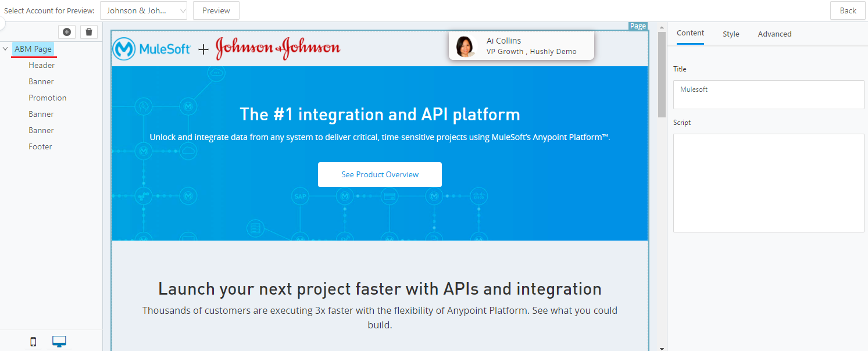Open the Content tab
Viewport: 868px width, 351px height.
[x=691, y=33]
